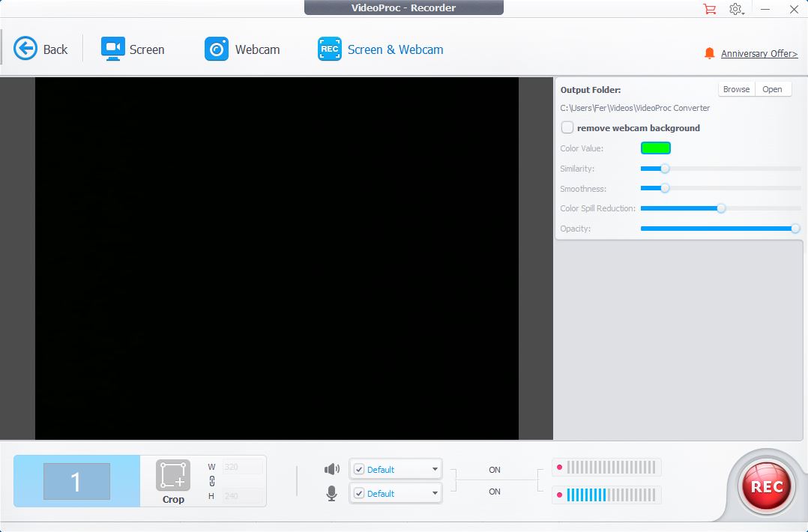
Task: Open the shopping cart icon
Action: [x=710, y=9]
